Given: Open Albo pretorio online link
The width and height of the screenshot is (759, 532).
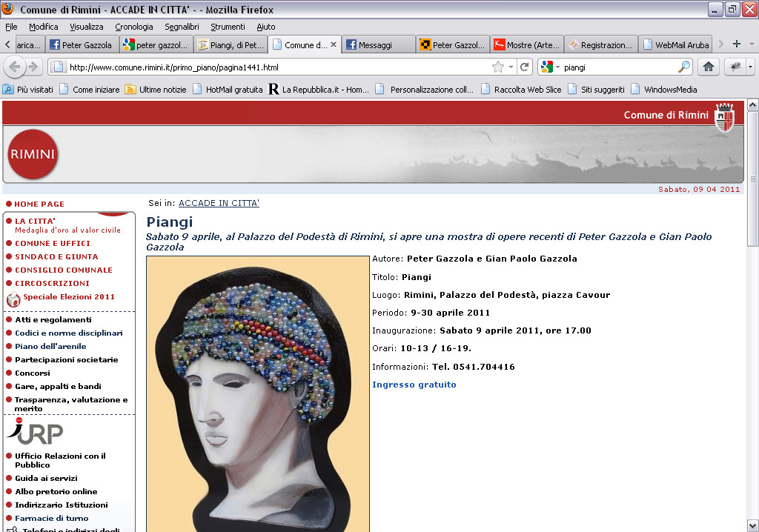Looking at the screenshot, I should (56, 491).
